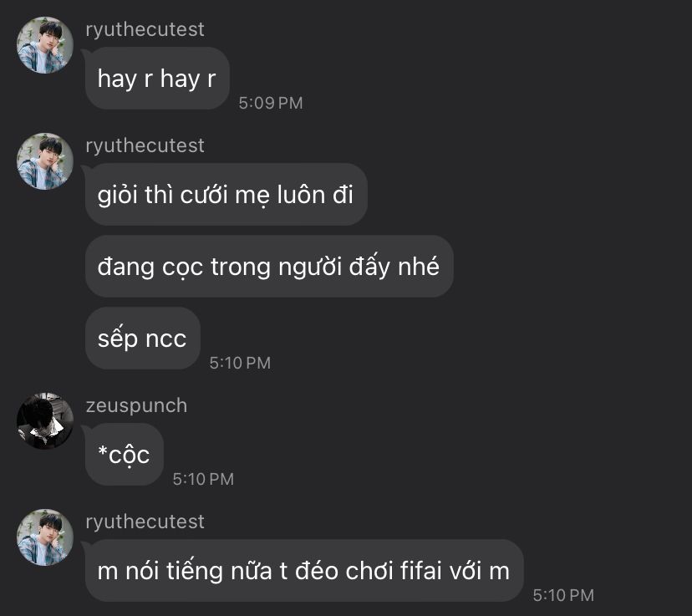Select the 'hay r hay r' message bubble
The image size is (692, 616).
pos(157,78)
